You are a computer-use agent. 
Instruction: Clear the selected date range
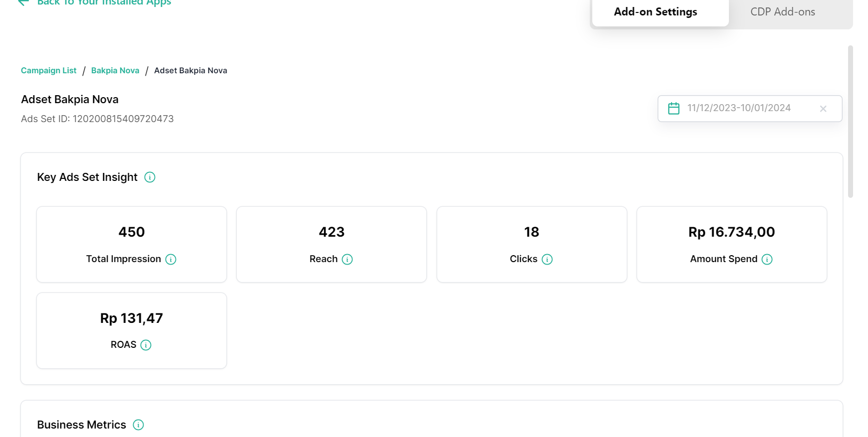(823, 109)
